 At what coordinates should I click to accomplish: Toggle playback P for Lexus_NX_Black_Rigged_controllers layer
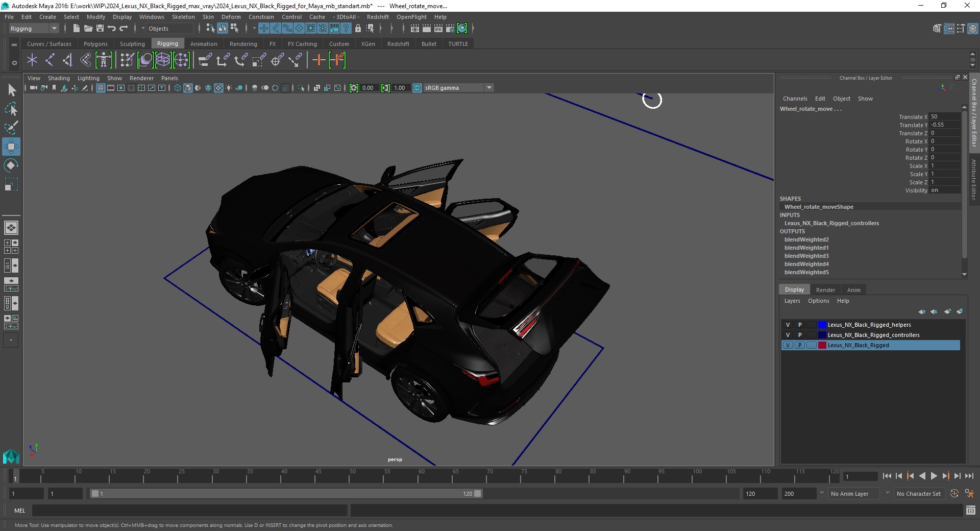click(x=800, y=335)
